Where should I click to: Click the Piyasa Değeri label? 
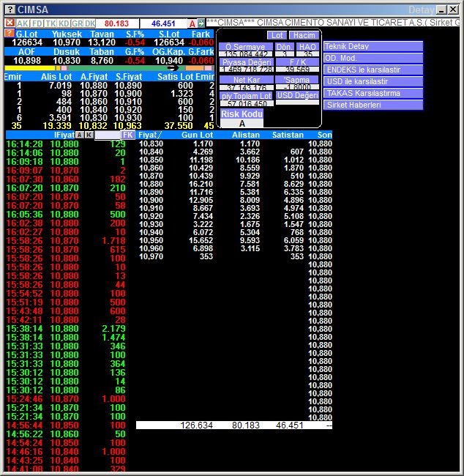[247, 62]
